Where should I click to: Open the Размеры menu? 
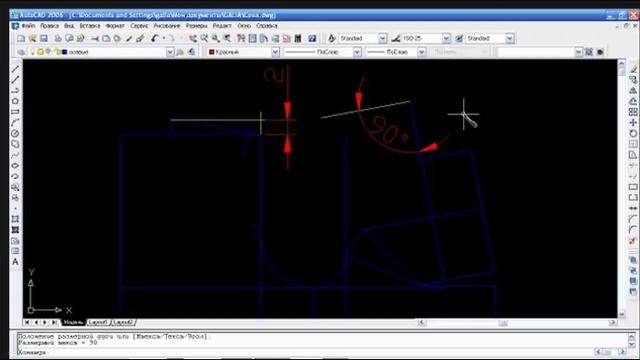click(x=197, y=26)
